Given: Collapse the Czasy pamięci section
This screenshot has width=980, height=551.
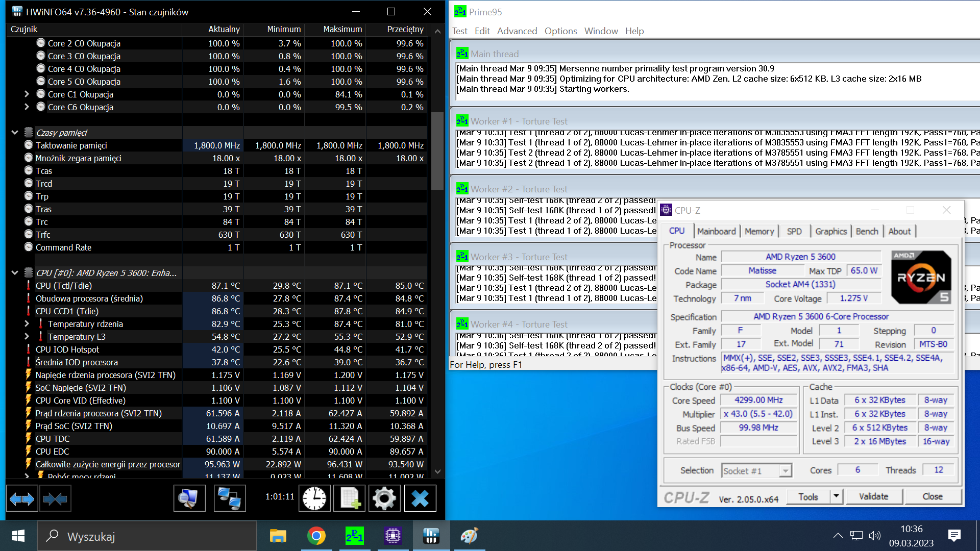Looking at the screenshot, I should tap(15, 133).
